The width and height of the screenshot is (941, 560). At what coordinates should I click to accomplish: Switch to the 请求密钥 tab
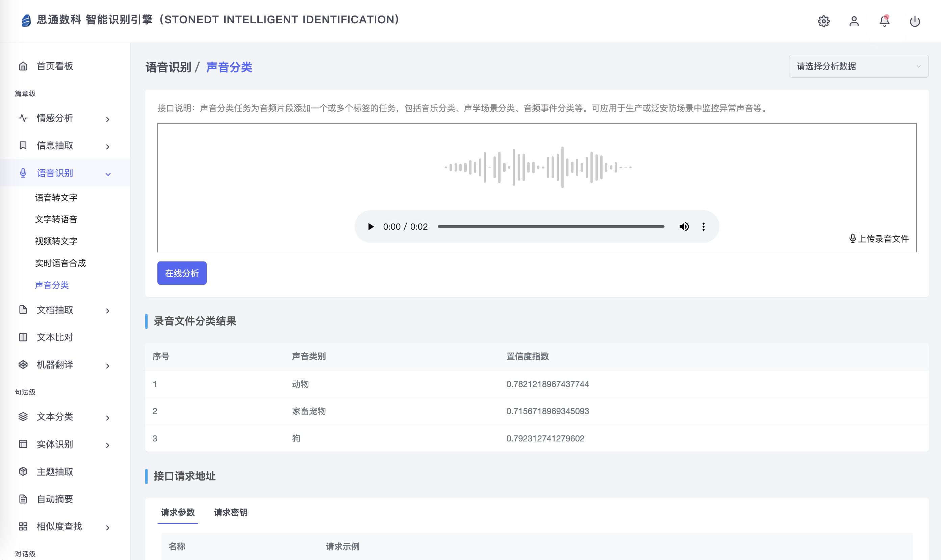(231, 512)
